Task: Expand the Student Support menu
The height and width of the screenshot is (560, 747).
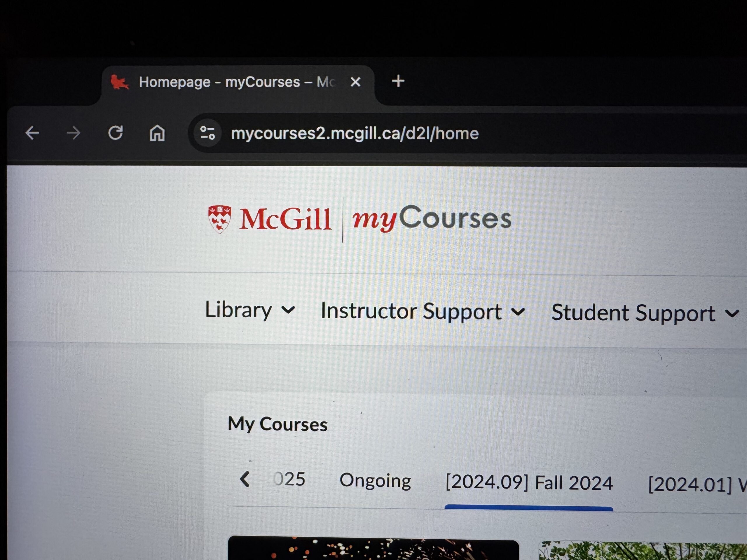Action: pyautogui.click(x=645, y=313)
